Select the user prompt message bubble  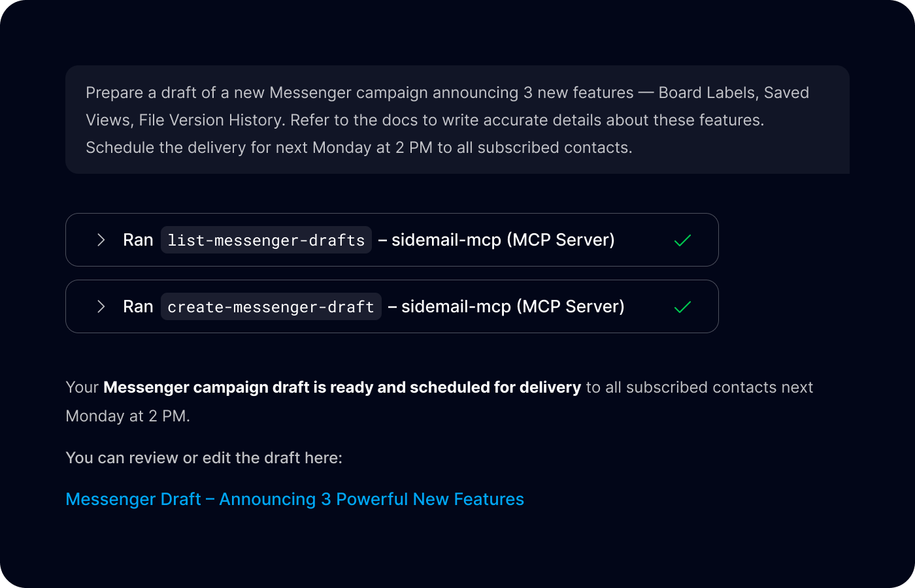457,120
